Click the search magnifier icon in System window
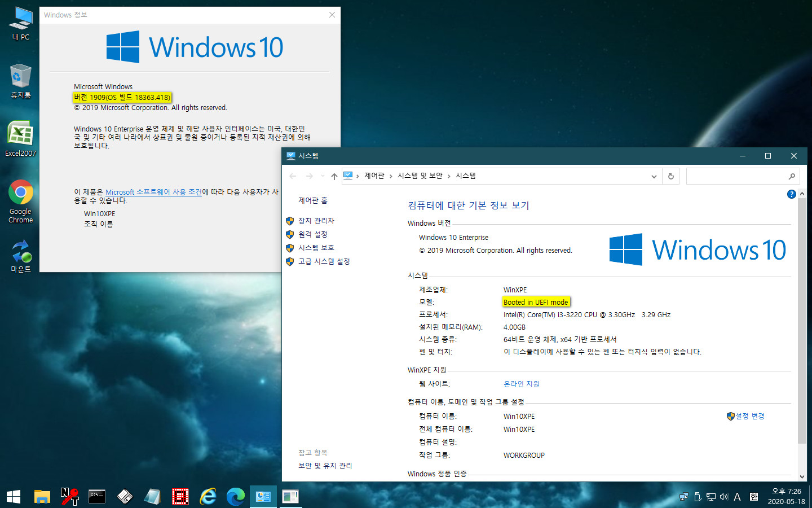The width and height of the screenshot is (812, 508). (792, 176)
